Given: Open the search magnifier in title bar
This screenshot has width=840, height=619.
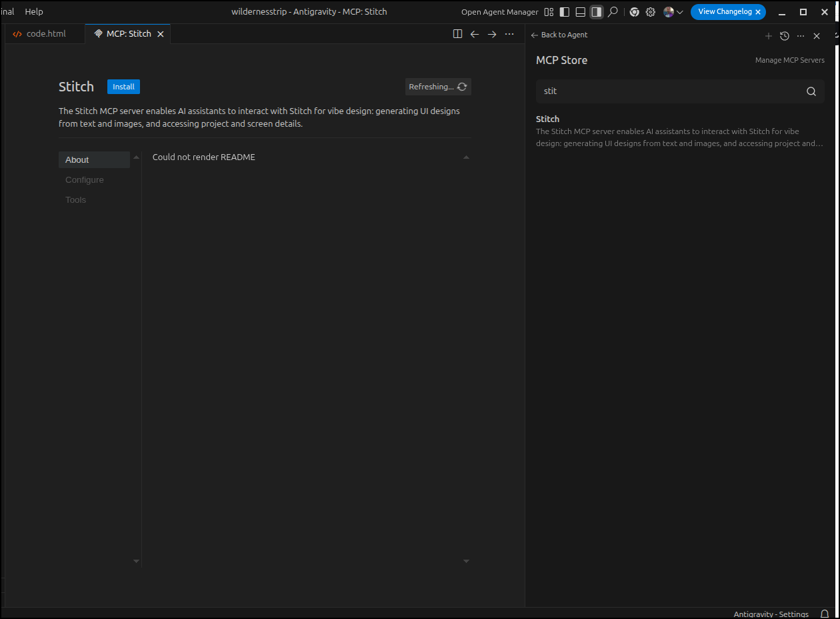Looking at the screenshot, I should pyautogui.click(x=613, y=12).
